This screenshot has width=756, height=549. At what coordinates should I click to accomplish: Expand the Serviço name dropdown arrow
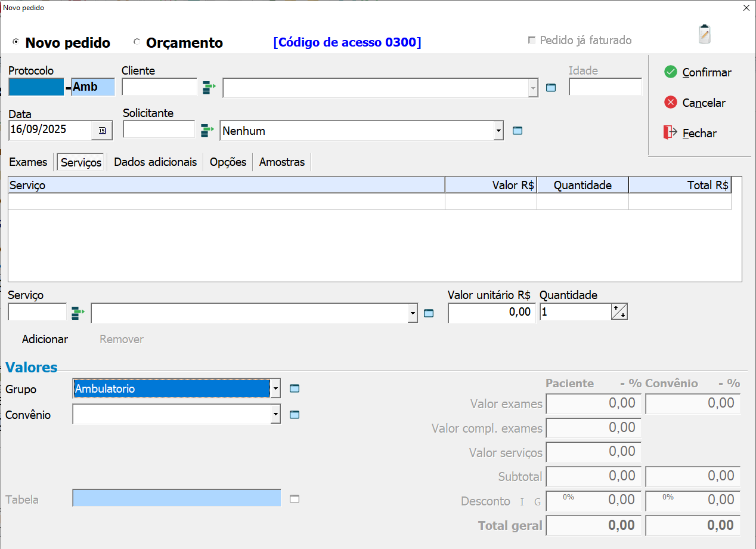(413, 313)
